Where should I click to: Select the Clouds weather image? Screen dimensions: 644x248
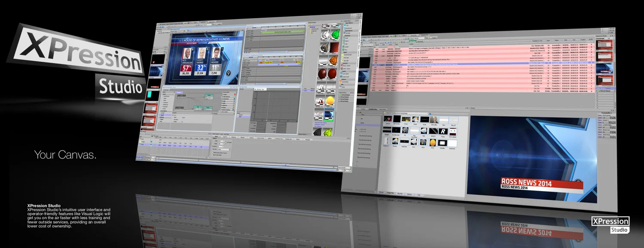pyautogui.click(x=415, y=119)
